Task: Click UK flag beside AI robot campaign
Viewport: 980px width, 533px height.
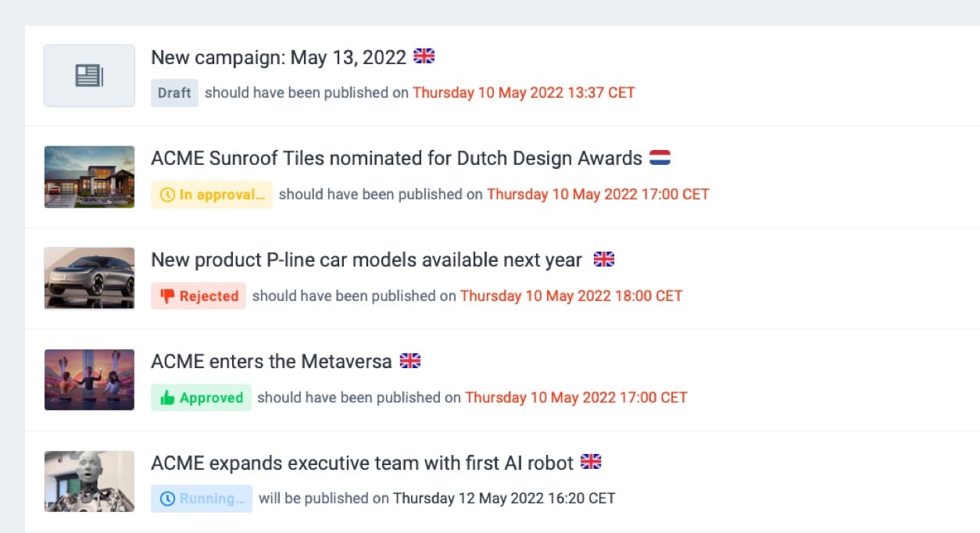Action: pos(591,462)
